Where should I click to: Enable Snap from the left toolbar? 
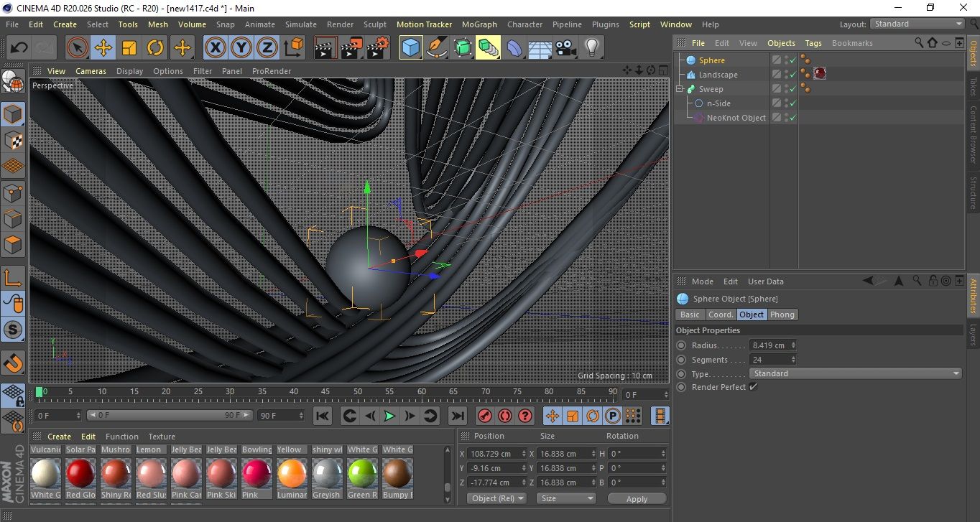[x=13, y=360]
